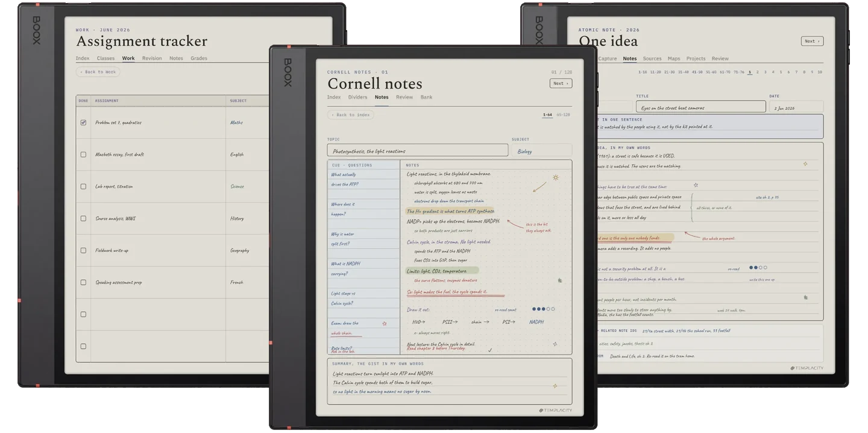
Task: Click Back to index on Cornell notes
Action: (x=351, y=115)
